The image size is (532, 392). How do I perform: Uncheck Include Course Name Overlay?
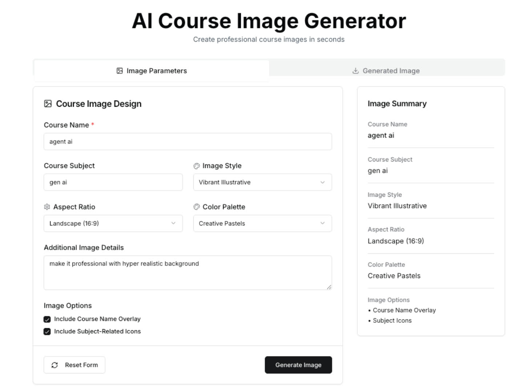[x=47, y=319]
